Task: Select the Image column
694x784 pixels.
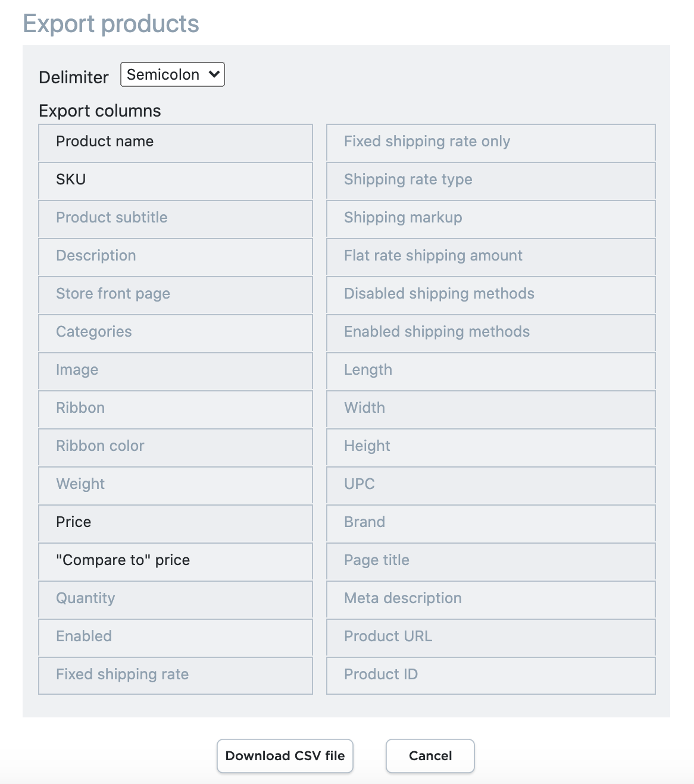Action: click(176, 371)
